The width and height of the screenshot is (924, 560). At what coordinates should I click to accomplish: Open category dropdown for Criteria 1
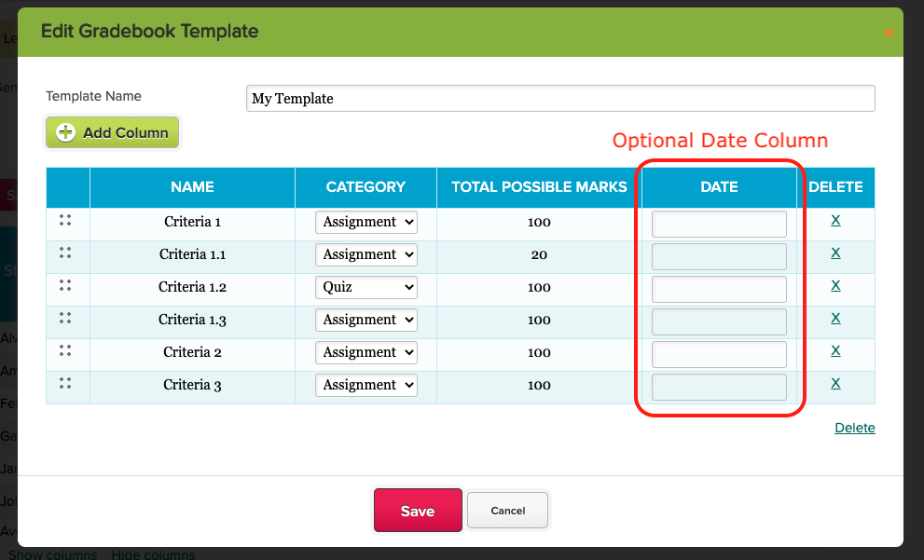coord(366,222)
